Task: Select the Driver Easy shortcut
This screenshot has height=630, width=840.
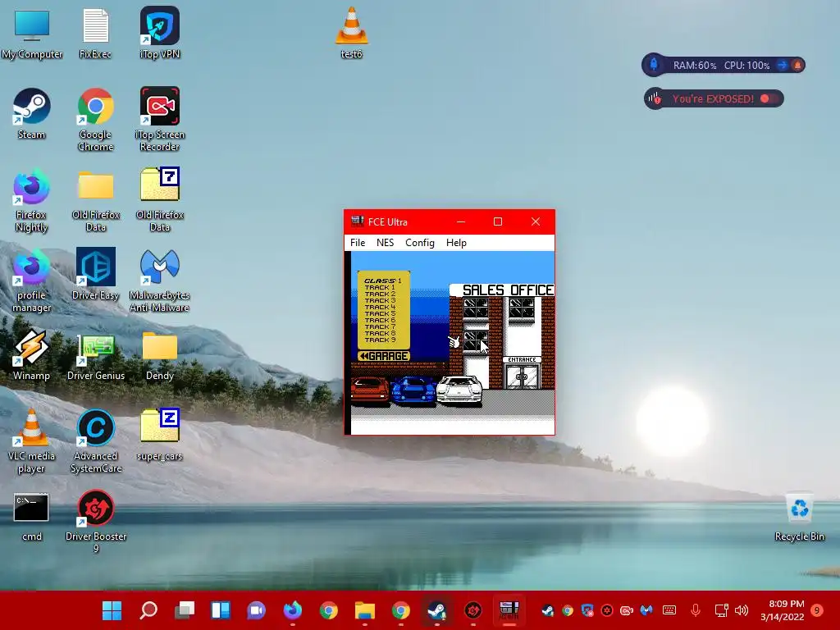Action: point(95,274)
